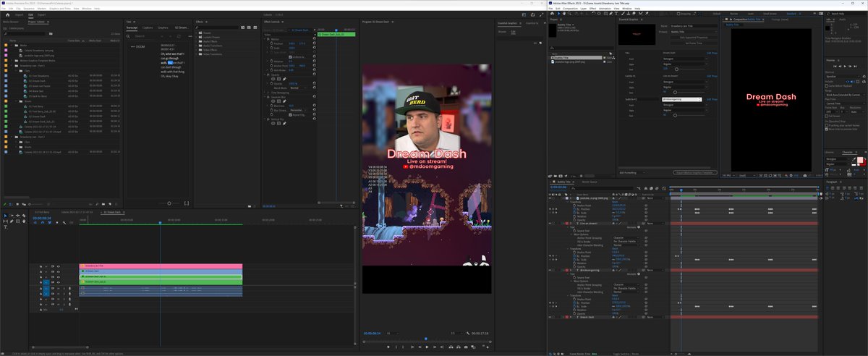This screenshot has width=868, height=356.
Task: Select the Razor tool
Action: pos(24,216)
